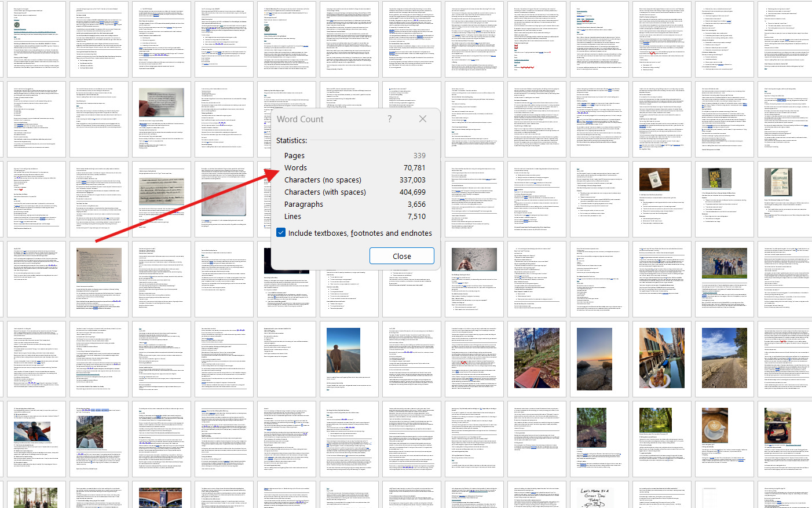The width and height of the screenshot is (812, 508).
Task: Click the Close button in Word Count dialog
Action: [x=402, y=256]
